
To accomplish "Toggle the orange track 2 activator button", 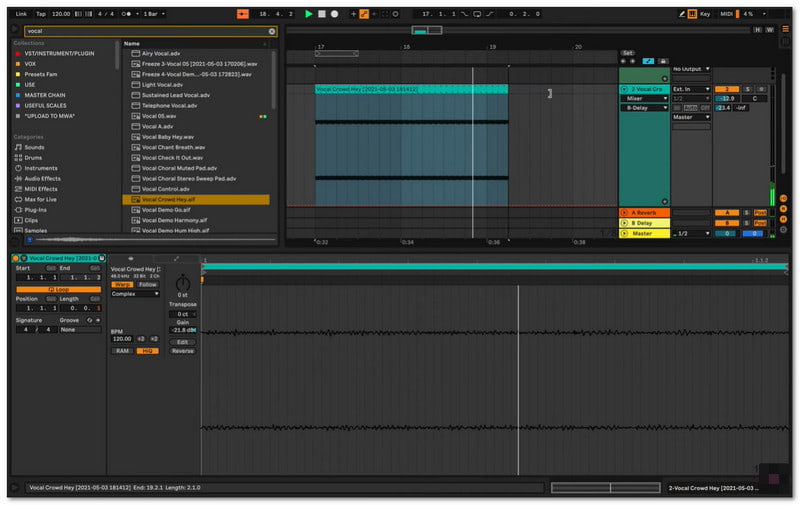I will [727, 89].
